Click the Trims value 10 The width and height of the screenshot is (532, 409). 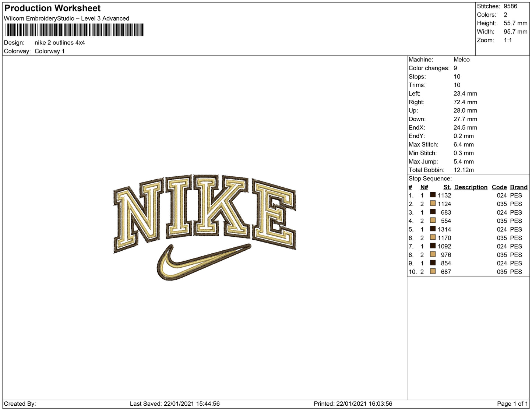tap(457, 85)
